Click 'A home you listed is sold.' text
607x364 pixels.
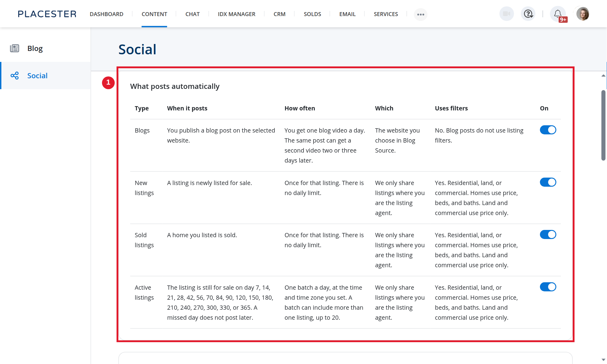coord(202,235)
